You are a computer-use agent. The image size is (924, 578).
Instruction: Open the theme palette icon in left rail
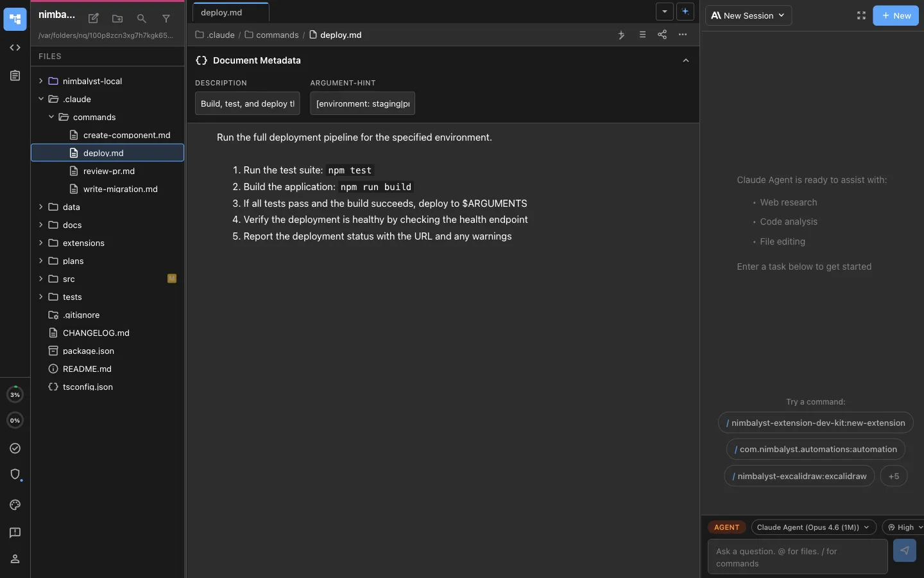point(15,505)
